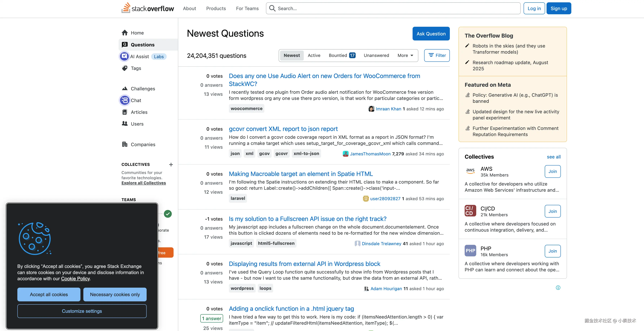
Task: Accept all cookies in the banner
Action: pyautogui.click(x=49, y=295)
